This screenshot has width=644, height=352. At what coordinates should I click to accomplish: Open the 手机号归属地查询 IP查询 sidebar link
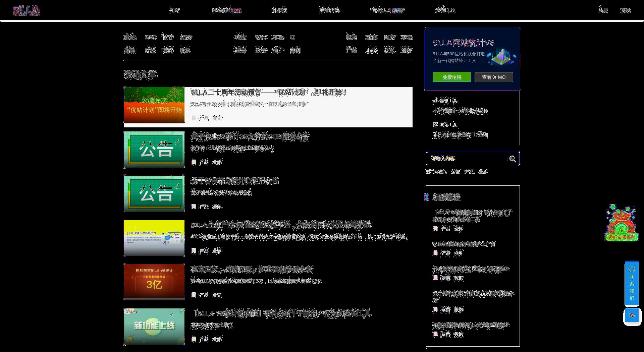(460, 135)
